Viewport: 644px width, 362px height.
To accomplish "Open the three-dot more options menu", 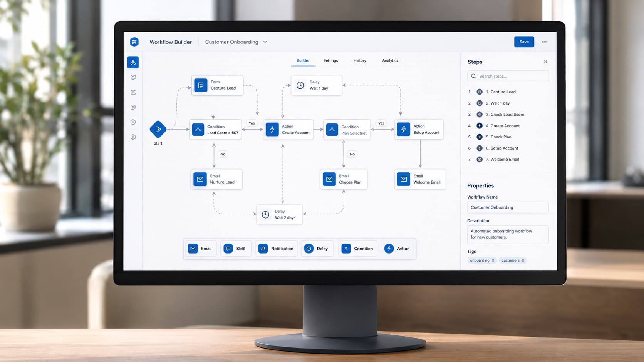I will [544, 42].
